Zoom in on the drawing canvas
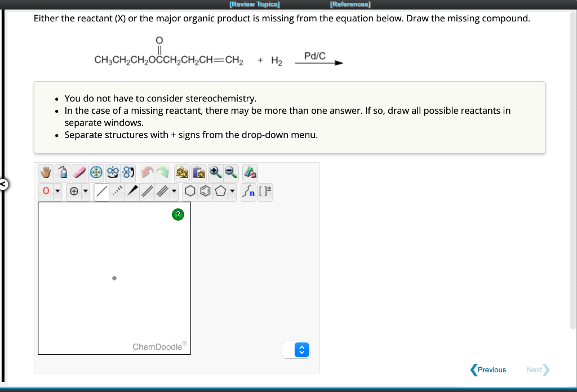The height and width of the screenshot is (392, 577). pyautogui.click(x=215, y=173)
